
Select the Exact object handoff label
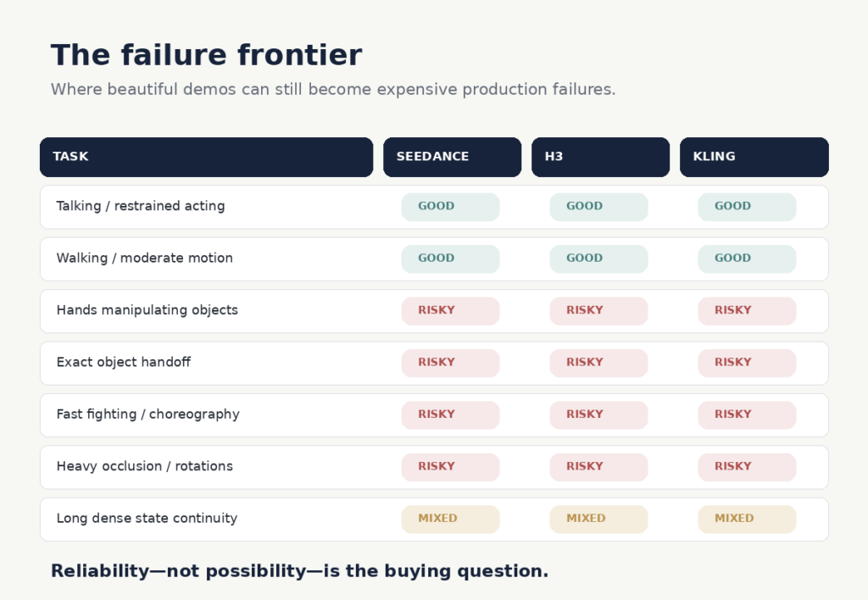124,362
